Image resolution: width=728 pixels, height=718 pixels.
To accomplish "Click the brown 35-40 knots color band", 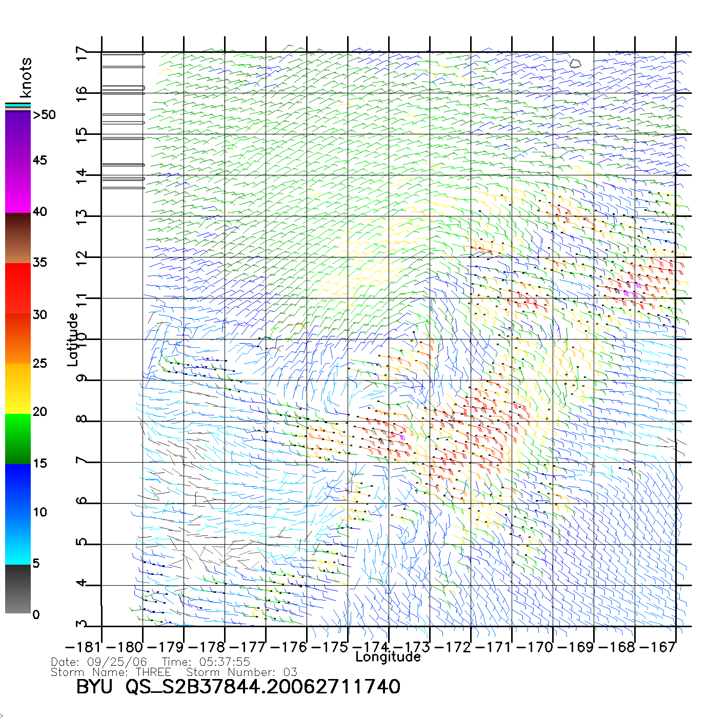I will click(17, 238).
